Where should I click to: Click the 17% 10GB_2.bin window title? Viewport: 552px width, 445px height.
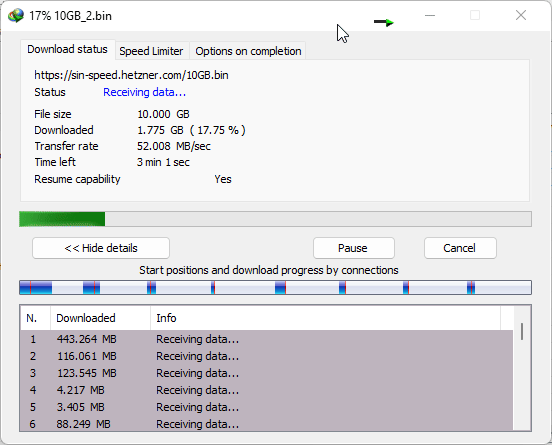tap(70, 16)
